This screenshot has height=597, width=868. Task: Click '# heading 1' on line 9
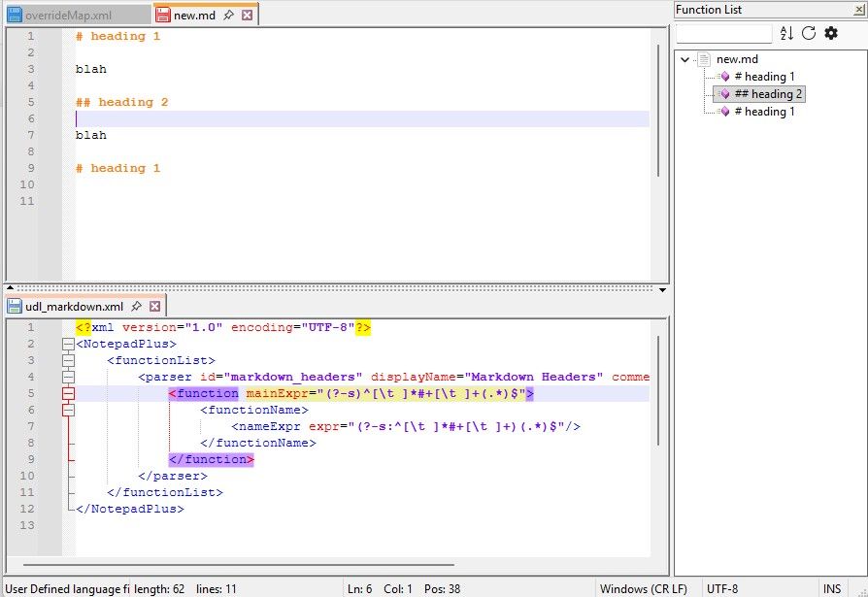click(117, 168)
